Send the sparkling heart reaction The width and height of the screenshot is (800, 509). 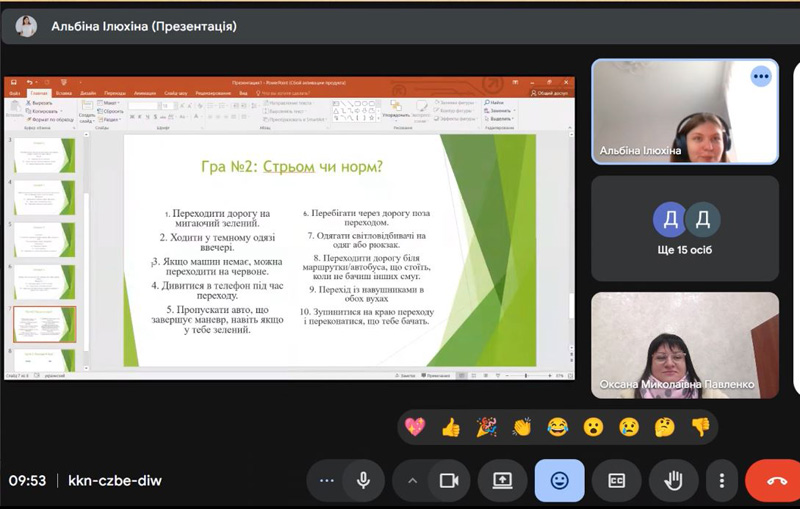[415, 427]
